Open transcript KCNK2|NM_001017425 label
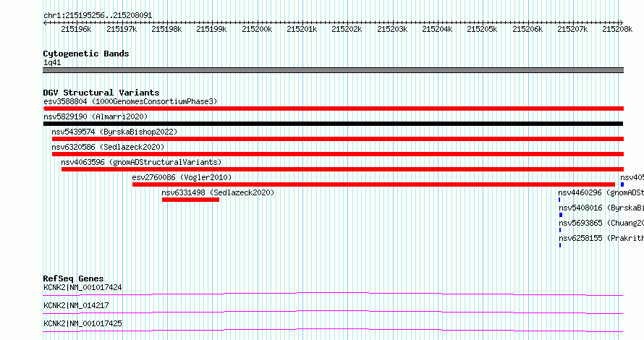The height and width of the screenshot is (340, 644). click(x=82, y=323)
